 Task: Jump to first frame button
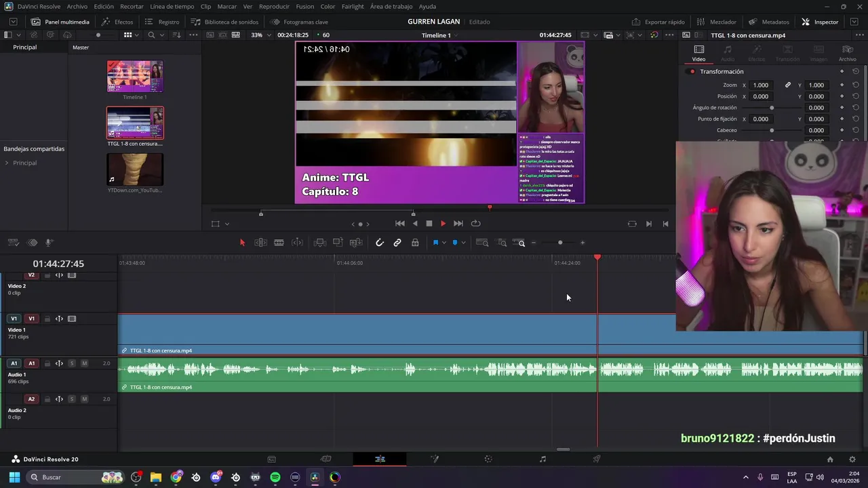pos(400,224)
